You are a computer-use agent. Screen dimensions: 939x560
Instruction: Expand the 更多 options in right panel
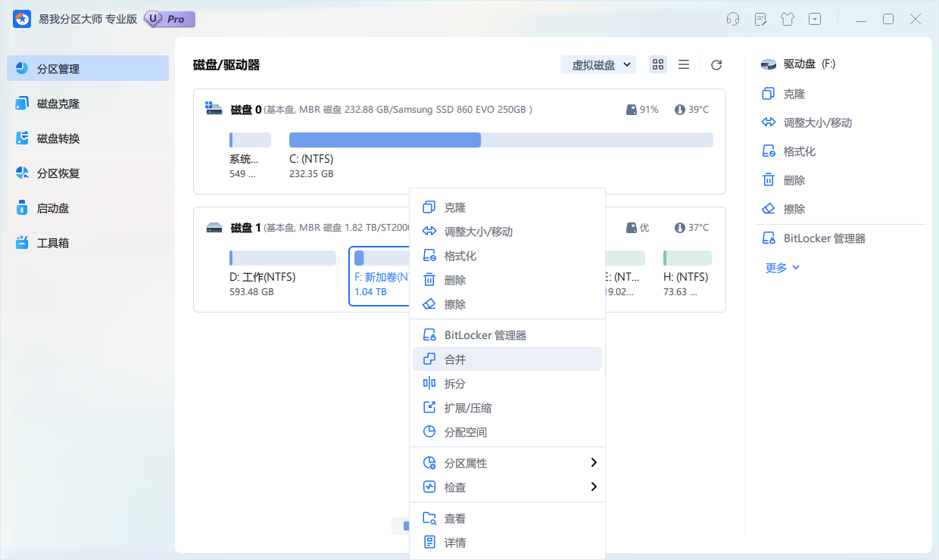point(781,266)
